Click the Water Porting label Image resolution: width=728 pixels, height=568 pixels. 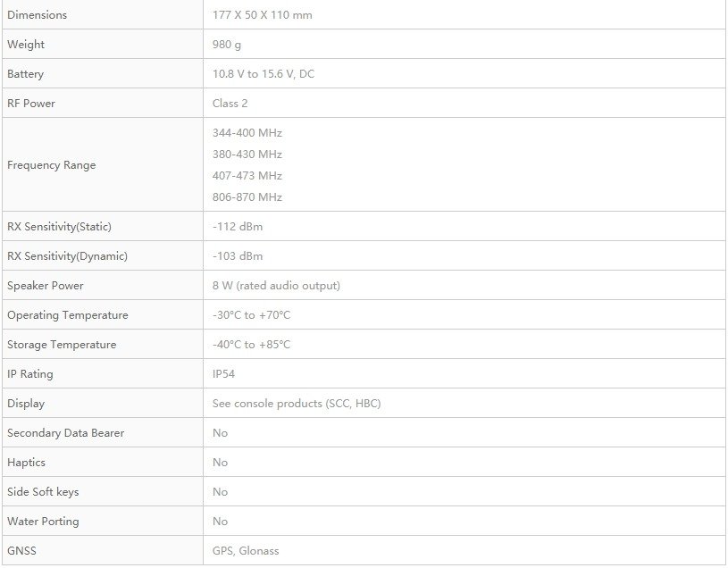pyautogui.click(x=43, y=522)
